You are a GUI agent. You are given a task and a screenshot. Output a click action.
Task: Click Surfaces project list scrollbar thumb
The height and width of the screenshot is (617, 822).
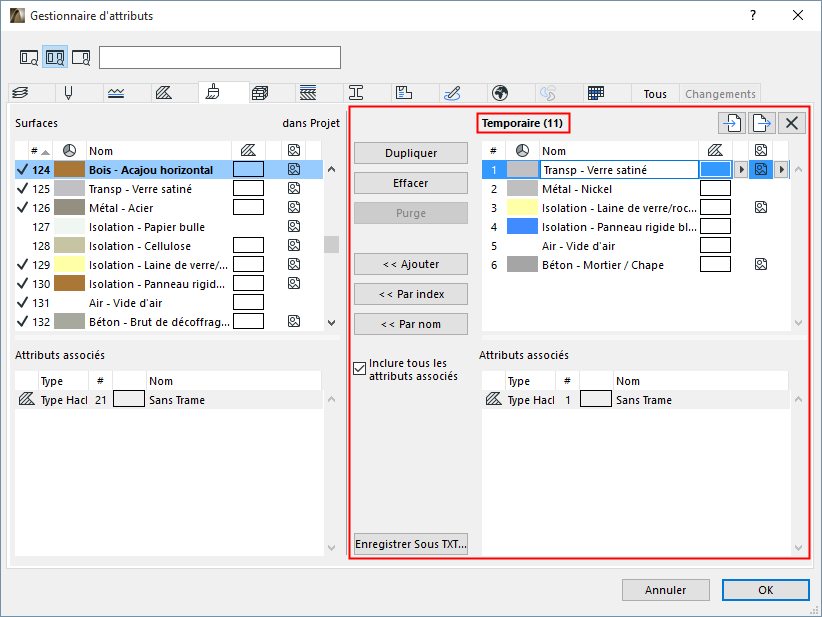pos(331,245)
